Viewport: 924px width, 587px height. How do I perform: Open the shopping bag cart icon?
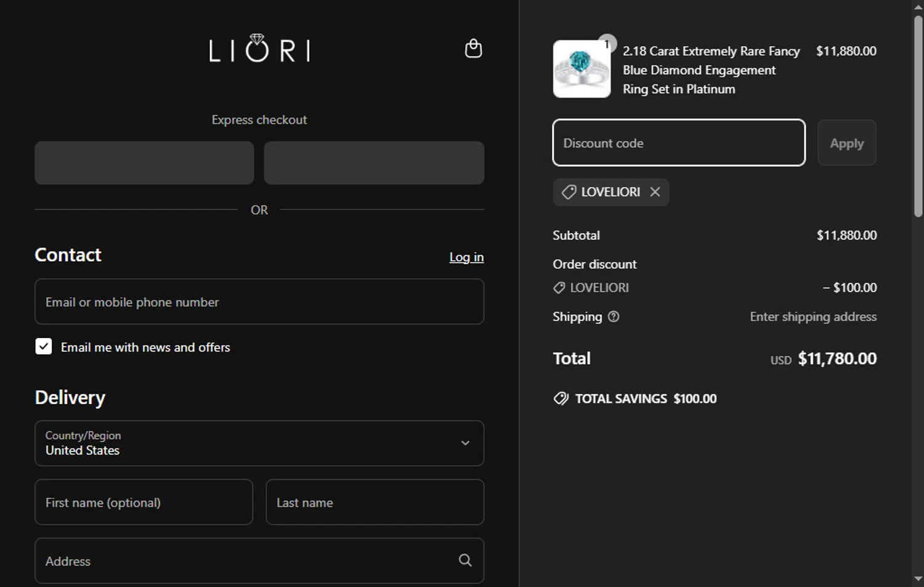tap(473, 49)
